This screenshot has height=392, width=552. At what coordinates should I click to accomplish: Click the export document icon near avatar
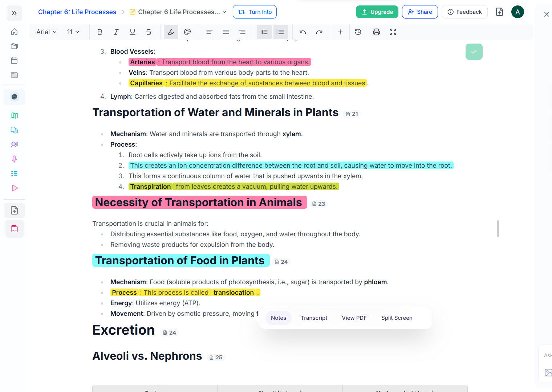point(499,12)
